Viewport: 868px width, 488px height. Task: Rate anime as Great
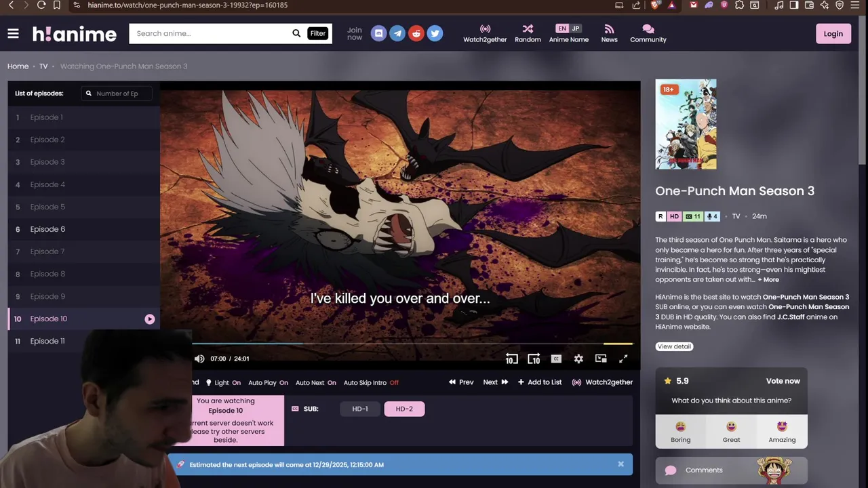731,432
